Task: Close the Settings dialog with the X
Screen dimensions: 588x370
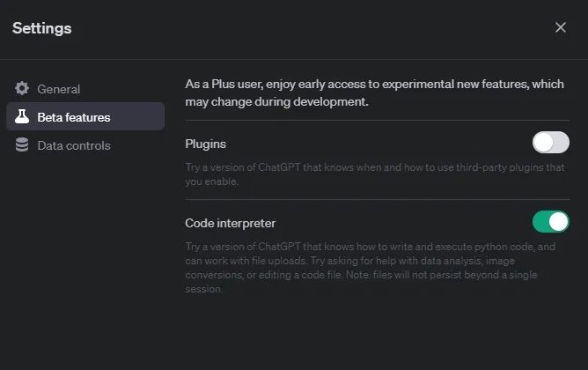Action: click(561, 27)
